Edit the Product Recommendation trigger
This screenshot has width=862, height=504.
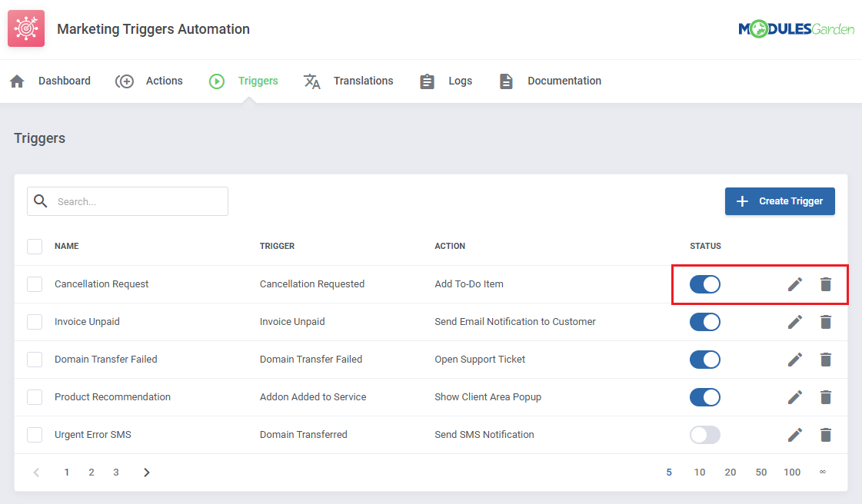(x=795, y=397)
